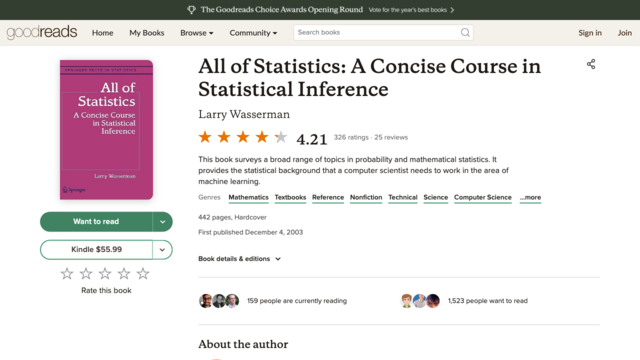Expand Book details & editions
This screenshot has height=360, width=640.
click(x=240, y=259)
